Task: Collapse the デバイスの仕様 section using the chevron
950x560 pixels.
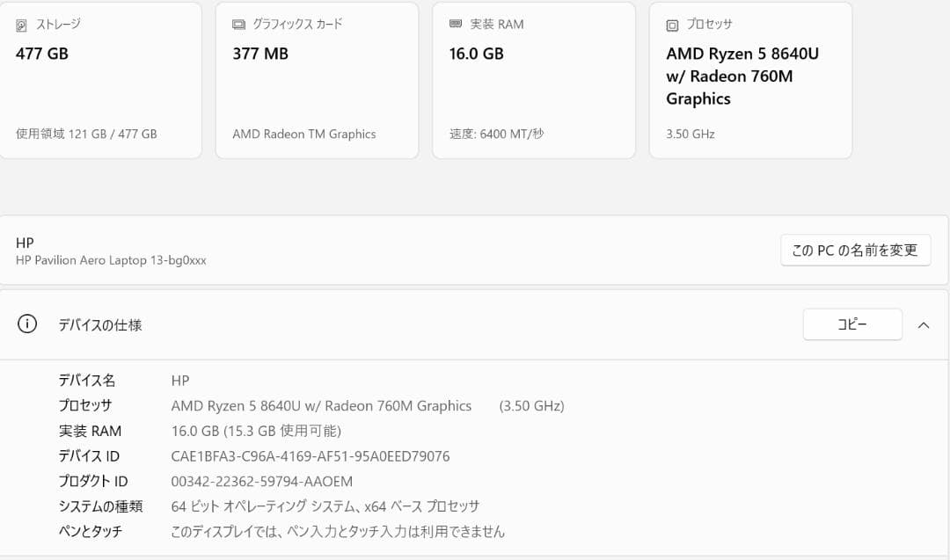Action: coord(924,324)
